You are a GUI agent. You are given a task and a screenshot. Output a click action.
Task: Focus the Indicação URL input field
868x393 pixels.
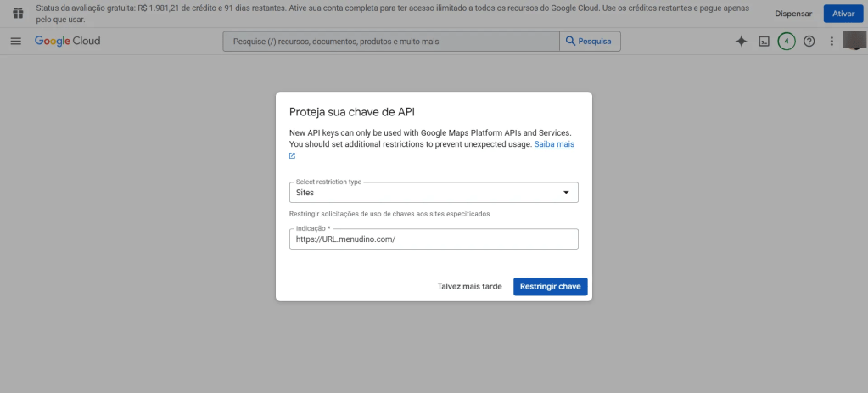coord(433,239)
